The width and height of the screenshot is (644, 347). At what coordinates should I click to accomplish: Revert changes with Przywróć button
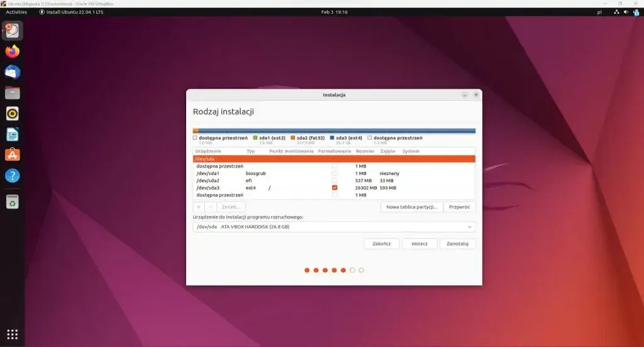tap(459, 207)
